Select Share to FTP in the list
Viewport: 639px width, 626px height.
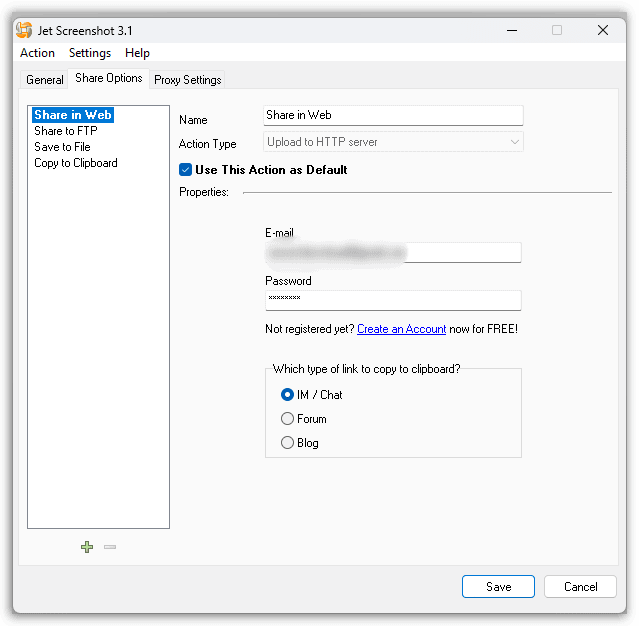click(x=66, y=131)
